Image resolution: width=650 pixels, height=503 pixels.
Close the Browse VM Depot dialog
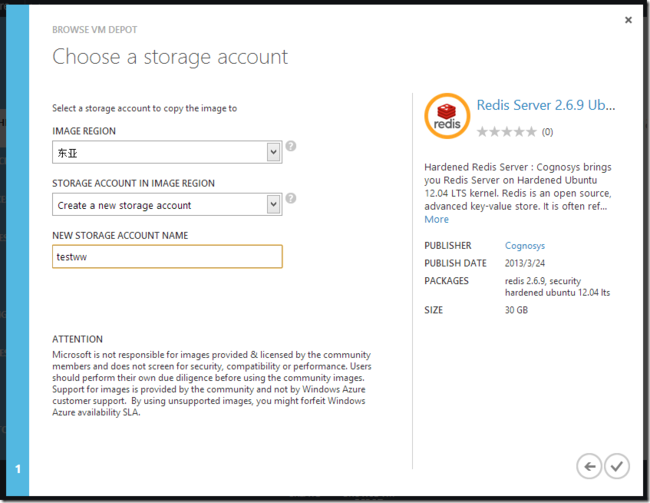click(x=628, y=20)
